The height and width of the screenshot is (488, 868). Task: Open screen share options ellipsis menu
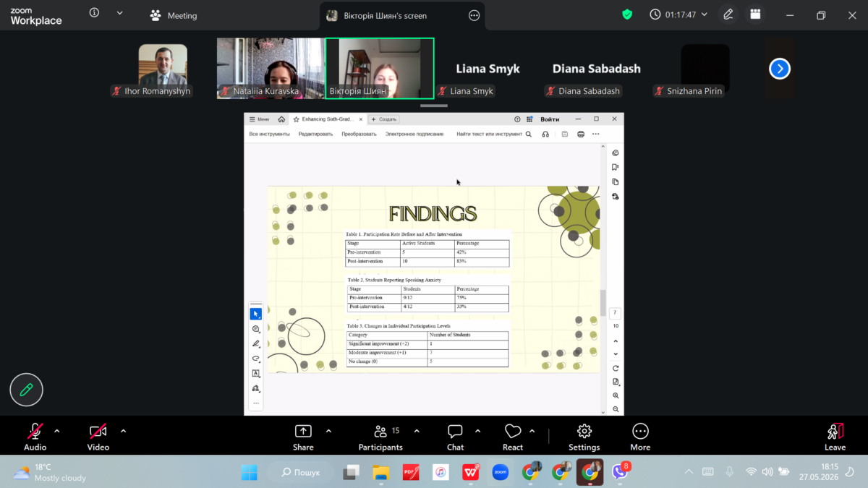(475, 15)
